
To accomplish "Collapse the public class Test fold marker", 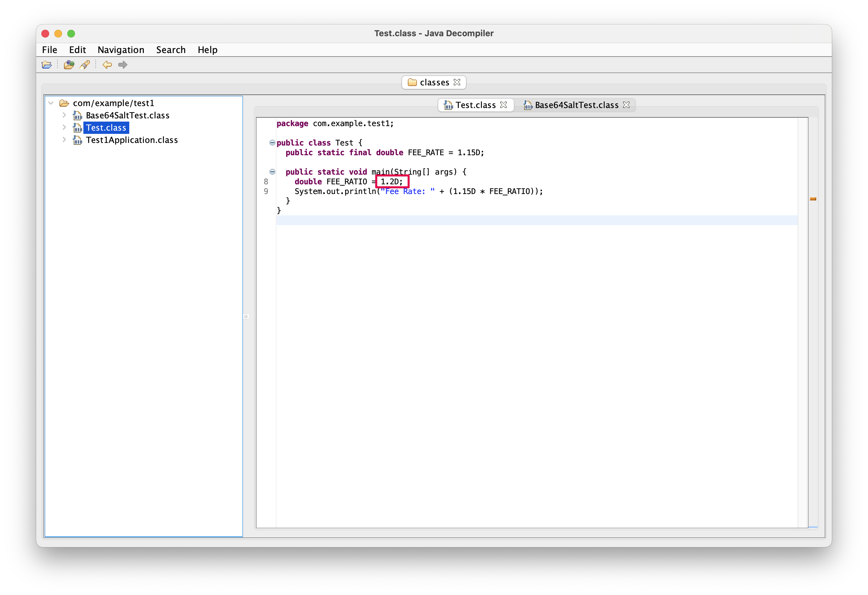I will [272, 142].
